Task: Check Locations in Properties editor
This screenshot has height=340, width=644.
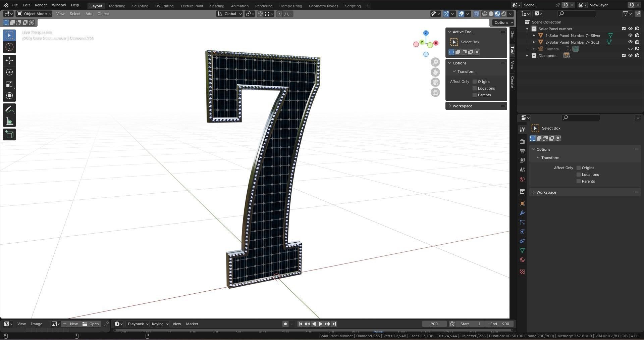Action: tap(579, 175)
